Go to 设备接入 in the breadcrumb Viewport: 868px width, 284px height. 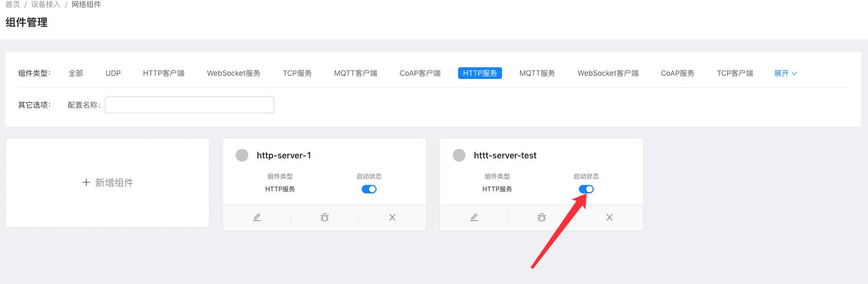46,4
